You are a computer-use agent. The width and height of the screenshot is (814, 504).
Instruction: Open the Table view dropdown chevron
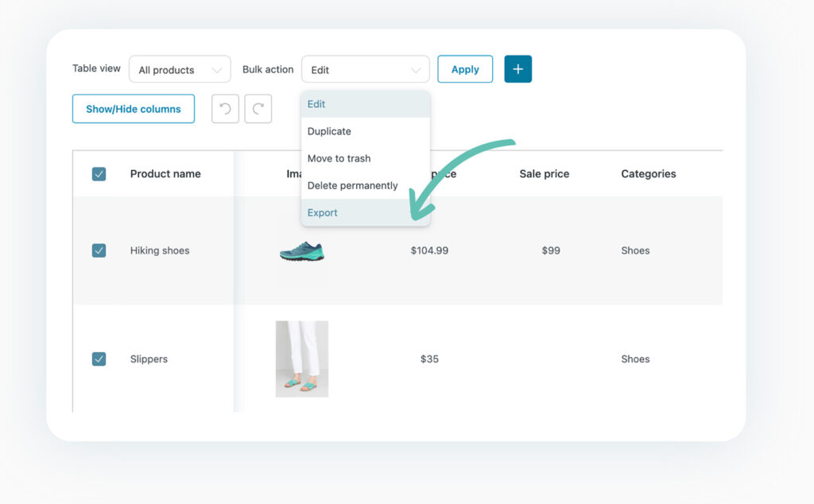pos(219,69)
